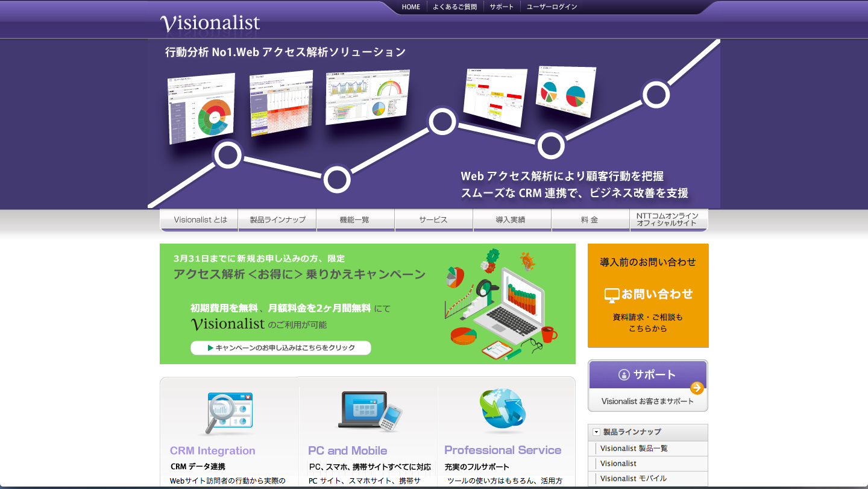This screenshot has width=868, height=489.
Task: Collapse the 製品ラインナップ sidebar section arrow
Action: point(596,432)
